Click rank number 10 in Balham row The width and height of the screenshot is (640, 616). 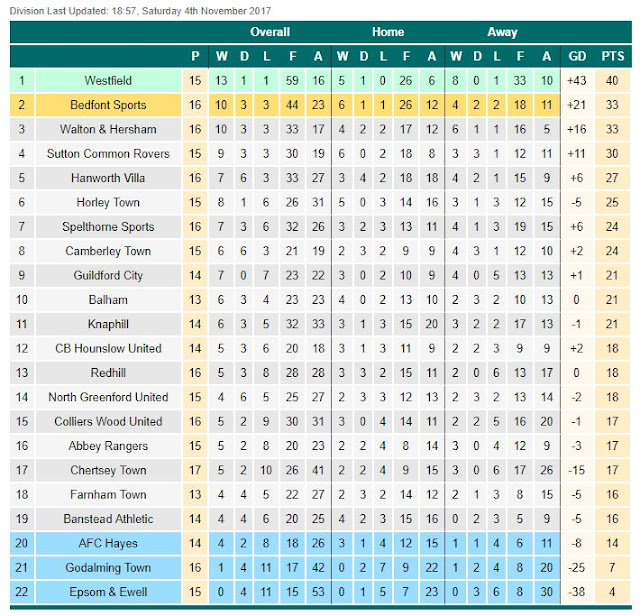pyautogui.click(x=22, y=300)
